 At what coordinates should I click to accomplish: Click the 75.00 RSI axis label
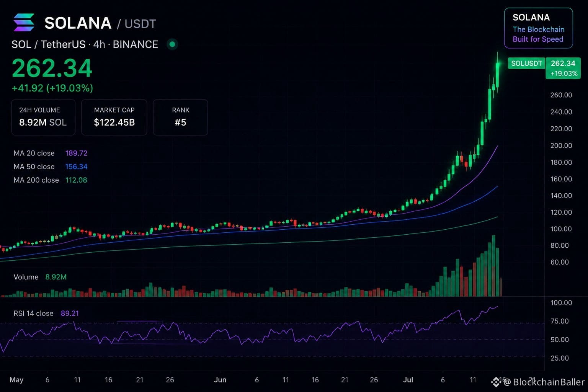click(x=559, y=321)
